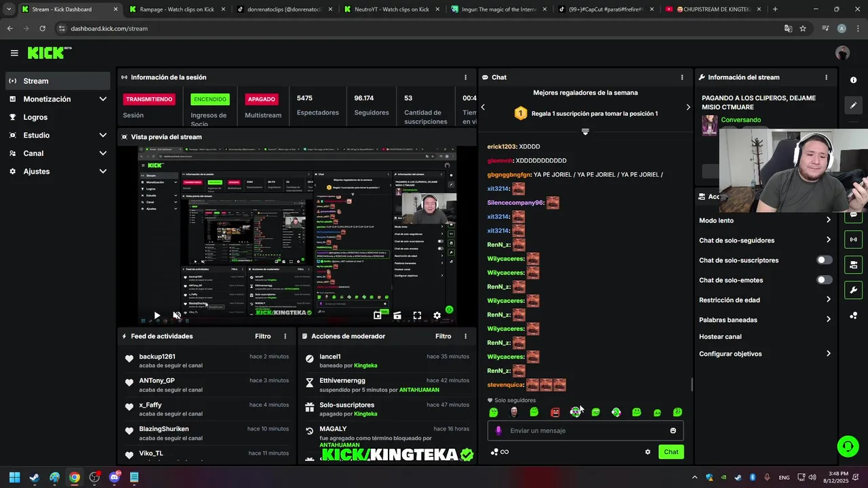This screenshot has height=488, width=868.
Task: Open stream preview settings gear
Action: coord(437,316)
